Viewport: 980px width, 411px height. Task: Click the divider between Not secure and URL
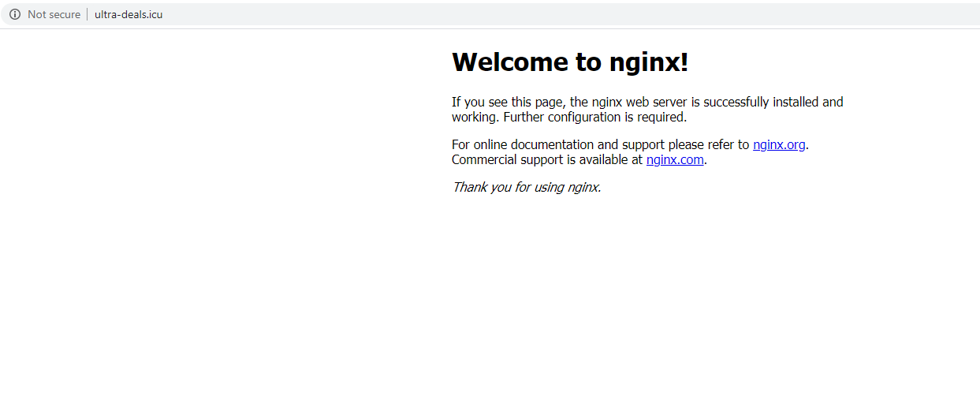[x=88, y=14]
